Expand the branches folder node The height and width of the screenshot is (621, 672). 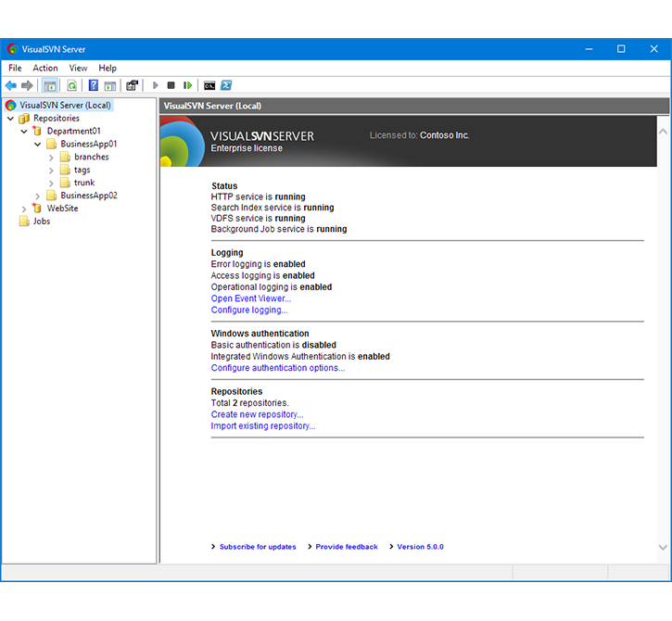click(51, 158)
